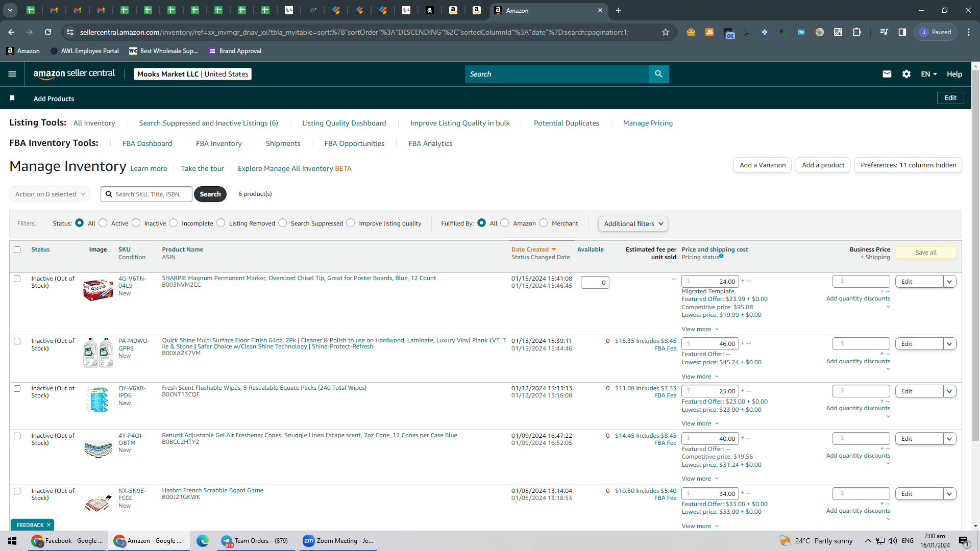This screenshot has width=980, height=551.
Task: Open the Seller Central hamburger menu
Action: coord(12,74)
